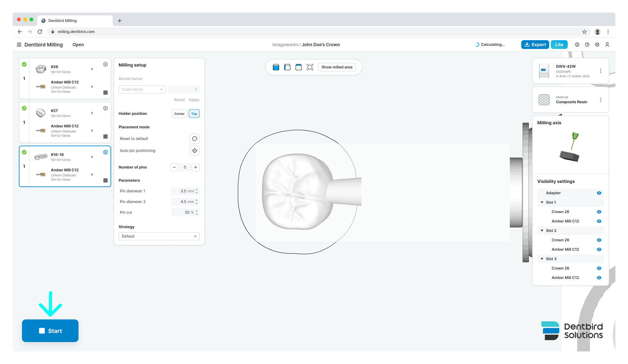
Task: Click the help question mark icon
Action: 587,45
